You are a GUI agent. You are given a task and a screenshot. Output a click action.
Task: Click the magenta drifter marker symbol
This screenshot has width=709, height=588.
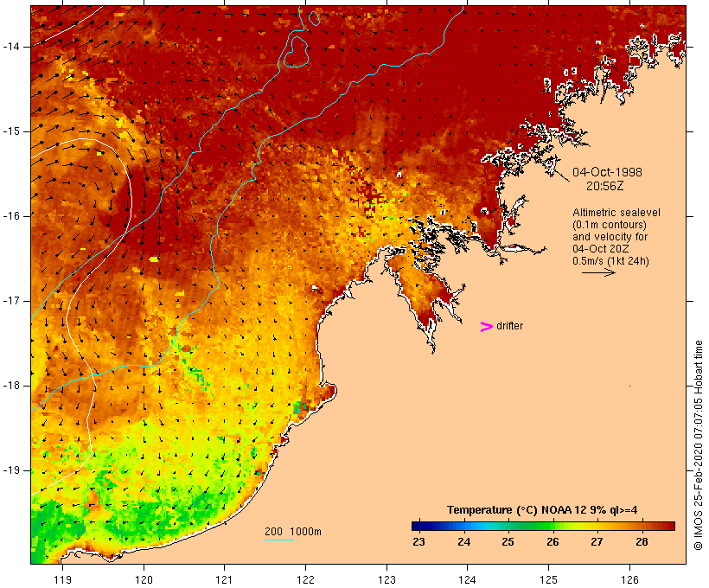click(487, 327)
